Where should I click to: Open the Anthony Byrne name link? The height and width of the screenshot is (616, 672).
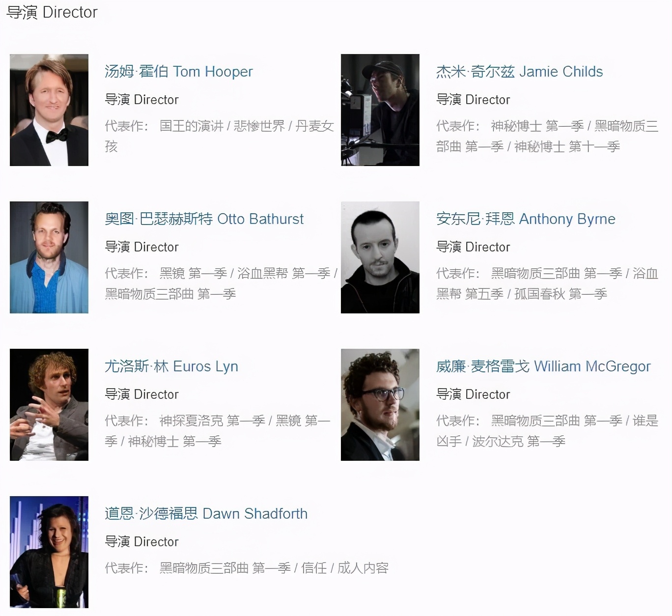tap(526, 219)
